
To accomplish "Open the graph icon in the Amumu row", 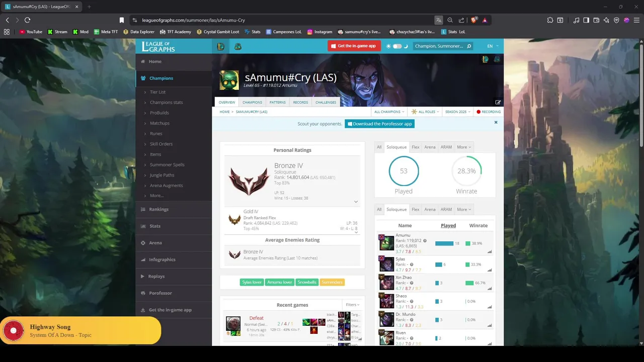I will point(489,251).
